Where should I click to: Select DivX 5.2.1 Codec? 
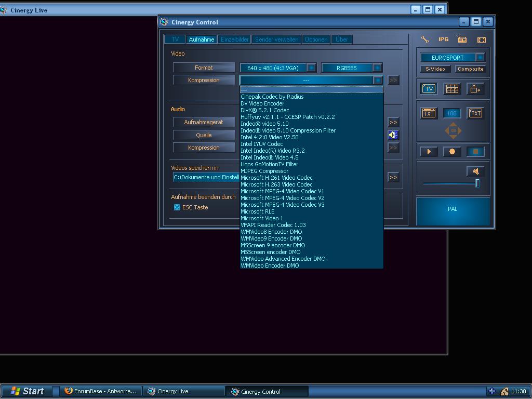coord(312,110)
